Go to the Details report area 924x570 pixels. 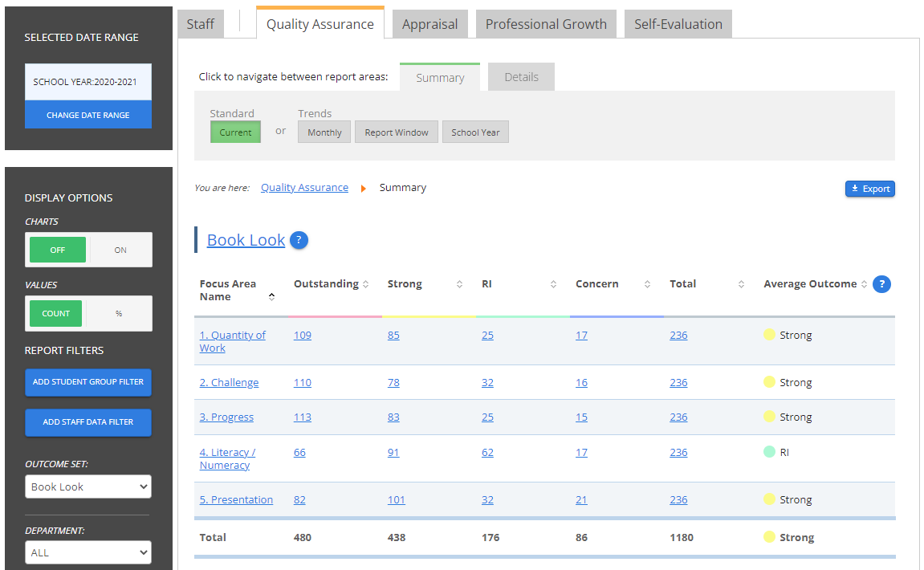521,77
